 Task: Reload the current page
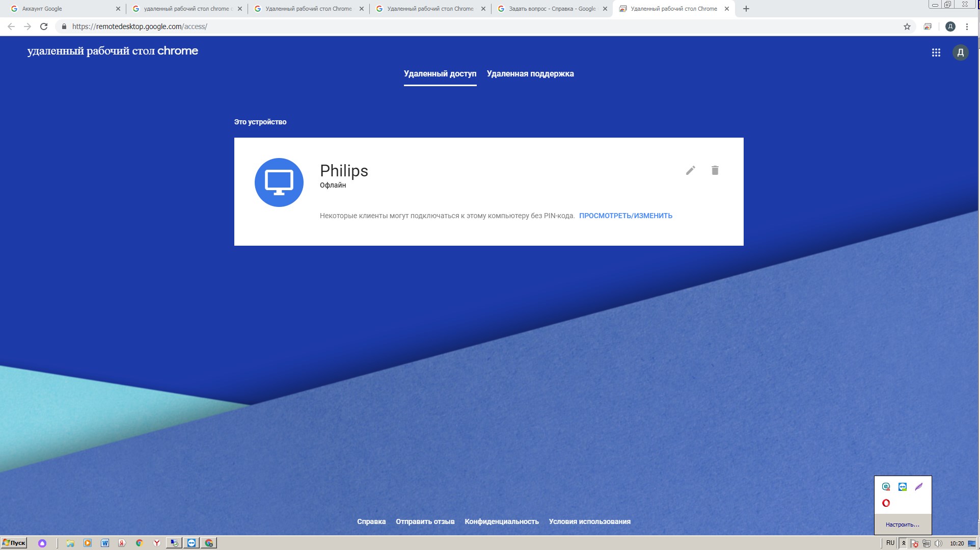(44, 27)
